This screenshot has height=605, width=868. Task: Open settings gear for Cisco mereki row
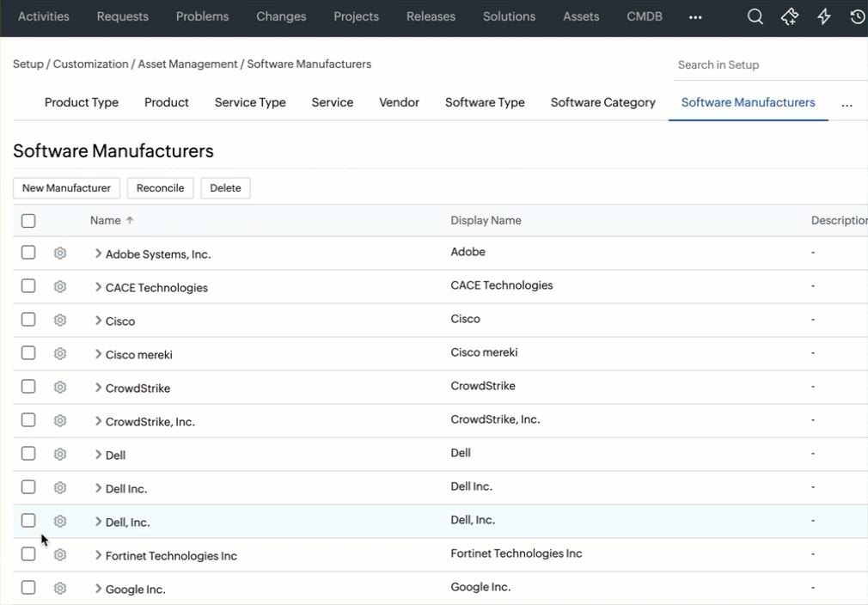(60, 353)
